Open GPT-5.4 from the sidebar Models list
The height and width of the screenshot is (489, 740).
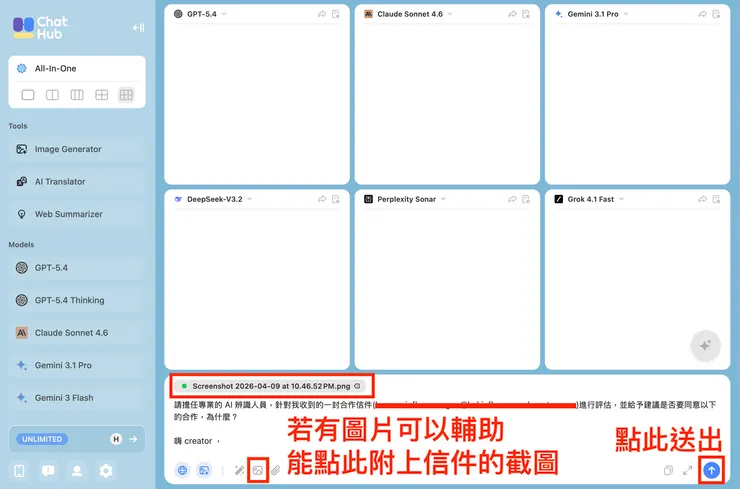click(77, 268)
